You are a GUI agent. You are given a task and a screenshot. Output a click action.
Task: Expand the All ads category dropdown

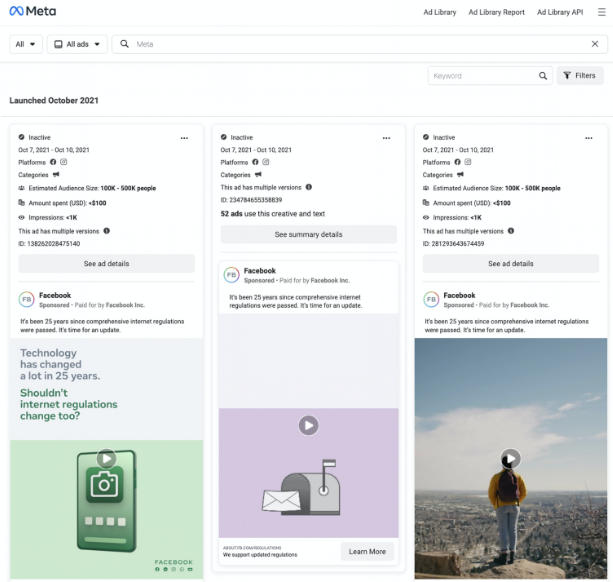click(x=77, y=44)
